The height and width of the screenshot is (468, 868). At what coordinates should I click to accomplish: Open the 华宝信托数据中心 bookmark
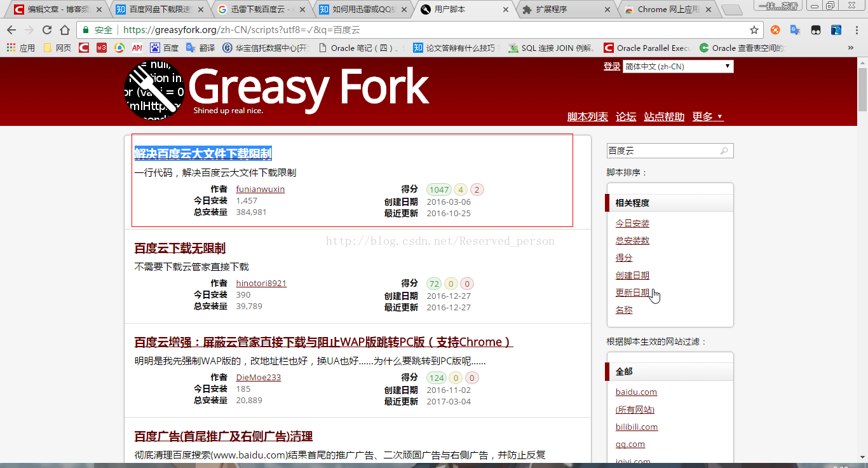coord(266,48)
